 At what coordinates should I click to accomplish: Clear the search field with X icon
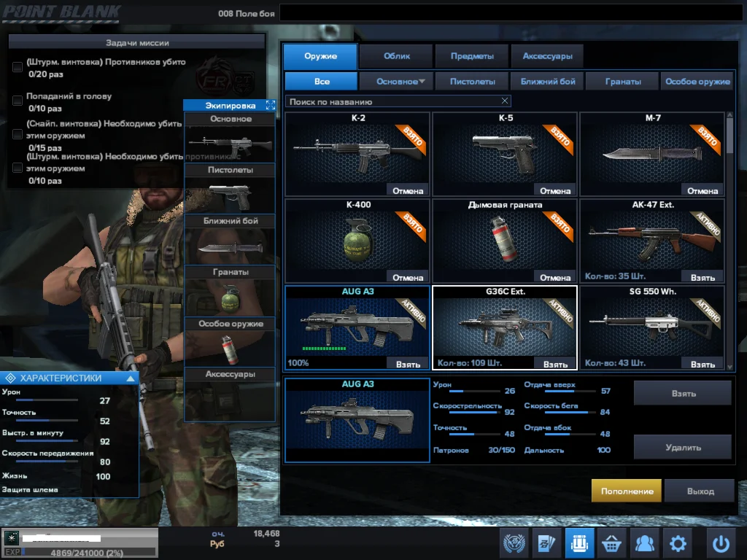point(505,101)
